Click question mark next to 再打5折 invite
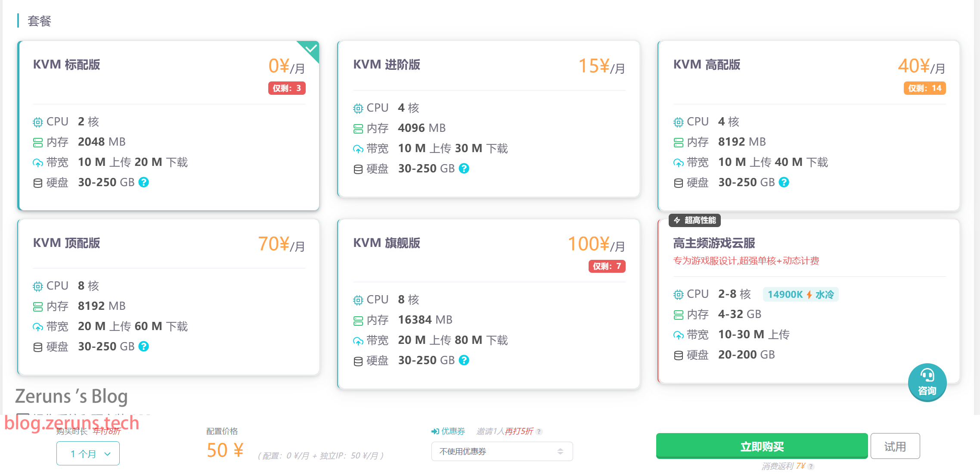980x474 pixels. pyautogui.click(x=539, y=431)
